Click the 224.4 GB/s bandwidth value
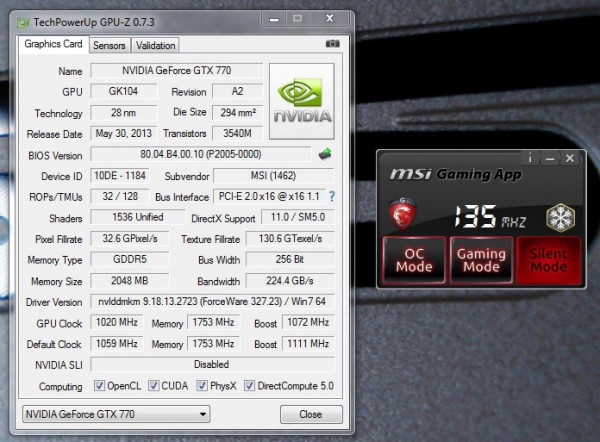 [x=290, y=281]
